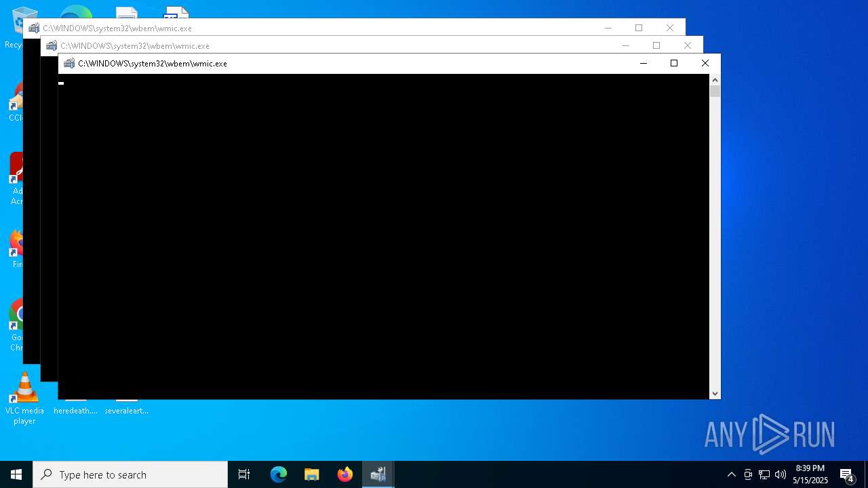This screenshot has height=488, width=868.
Task: Open the notification center
Action: pos(847,474)
